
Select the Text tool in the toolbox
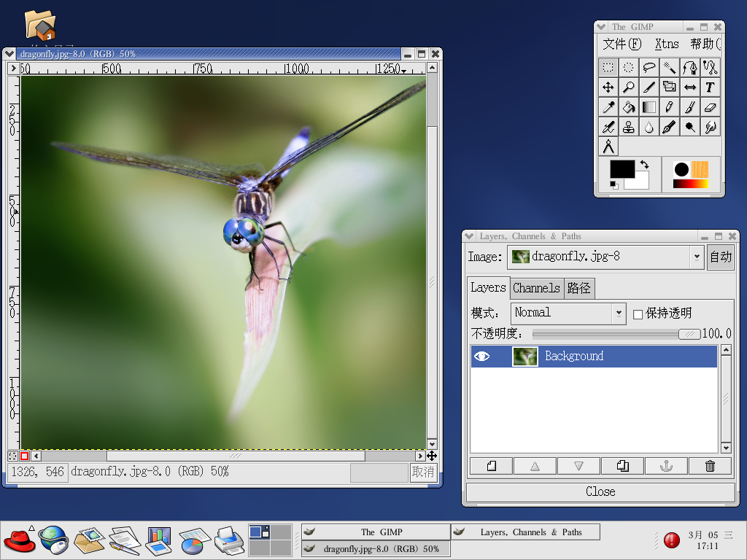click(x=710, y=87)
